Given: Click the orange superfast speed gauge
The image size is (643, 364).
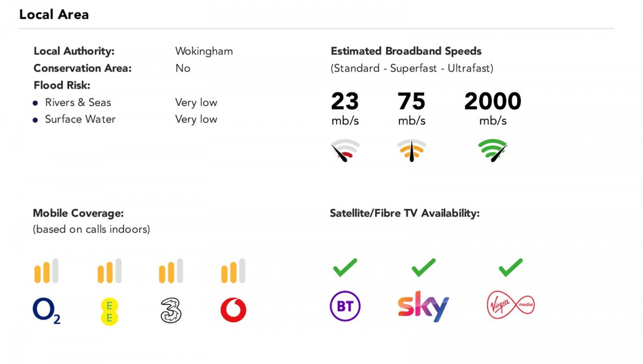Looking at the screenshot, I should pos(412,150).
